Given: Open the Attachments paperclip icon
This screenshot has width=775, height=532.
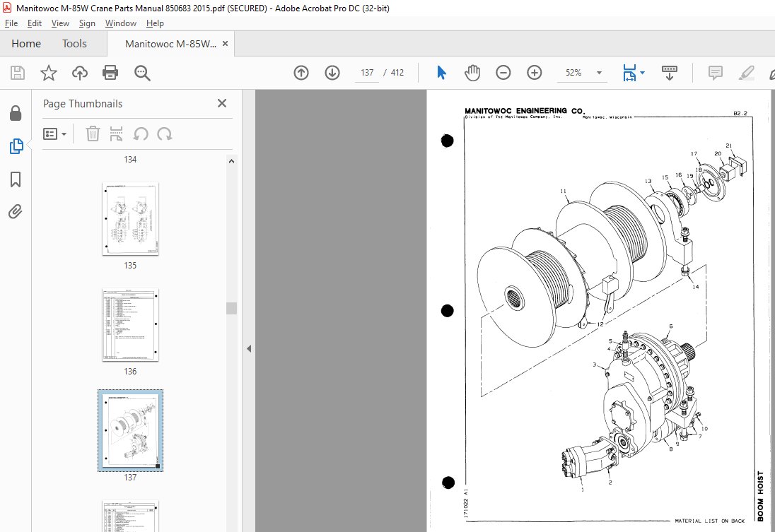Looking at the screenshot, I should point(16,212).
